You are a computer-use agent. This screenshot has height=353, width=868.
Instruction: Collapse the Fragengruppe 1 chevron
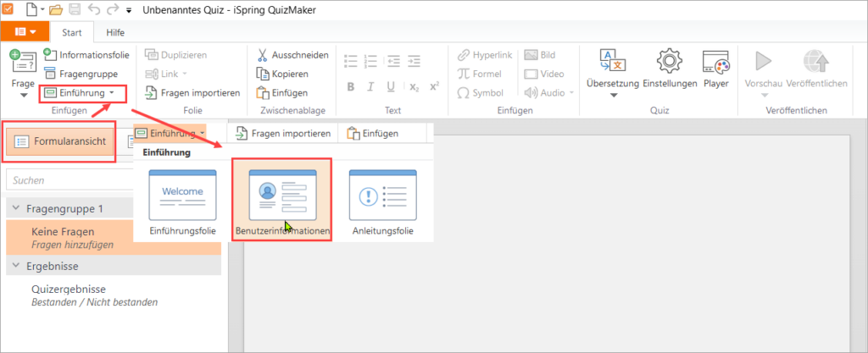tap(15, 209)
